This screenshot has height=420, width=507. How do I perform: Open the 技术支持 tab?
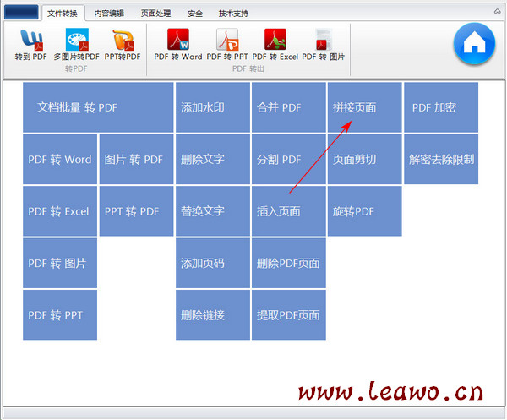(x=233, y=14)
